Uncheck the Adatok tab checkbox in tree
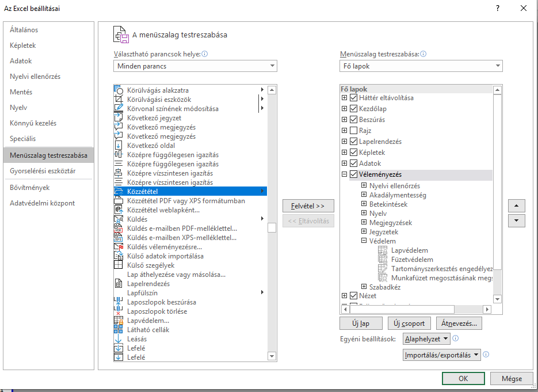The width and height of the screenshot is (538, 392). 354,163
